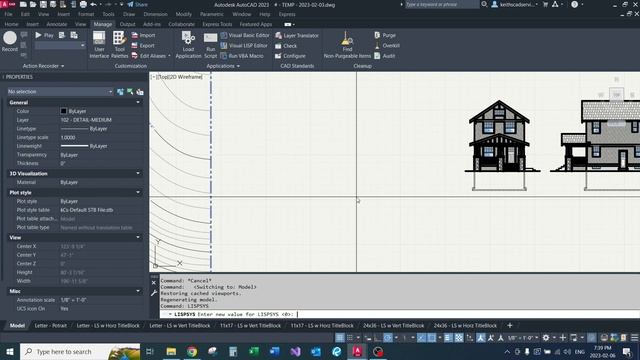Image resolution: width=640 pixels, height=360 pixels.
Task: Open Load Application dialog
Action: (x=188, y=45)
